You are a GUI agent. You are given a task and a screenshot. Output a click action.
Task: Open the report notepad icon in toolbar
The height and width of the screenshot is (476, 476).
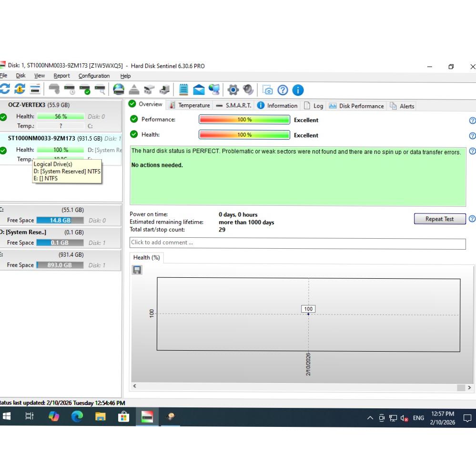(x=183, y=90)
